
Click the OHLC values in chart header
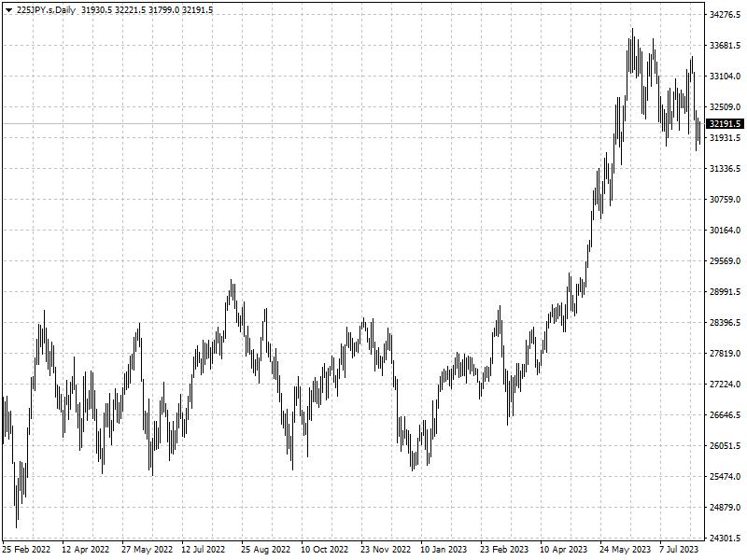[x=147, y=10]
